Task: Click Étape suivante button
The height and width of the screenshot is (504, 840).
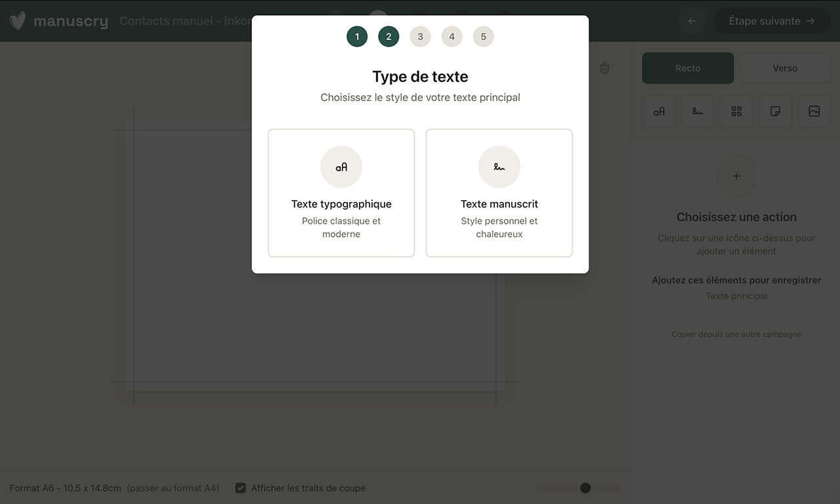Action: click(771, 21)
